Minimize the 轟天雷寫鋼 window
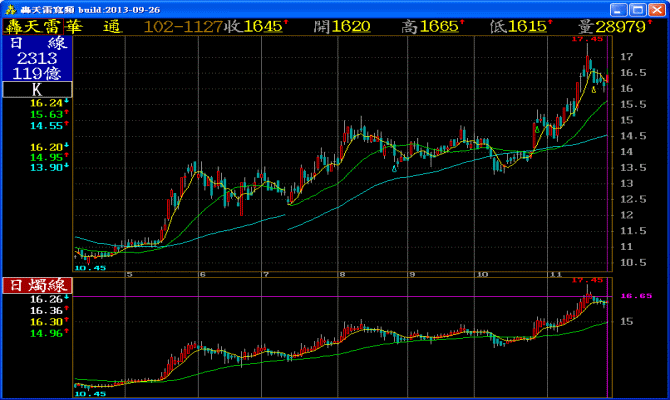670x400 pixels. [x=618, y=8]
